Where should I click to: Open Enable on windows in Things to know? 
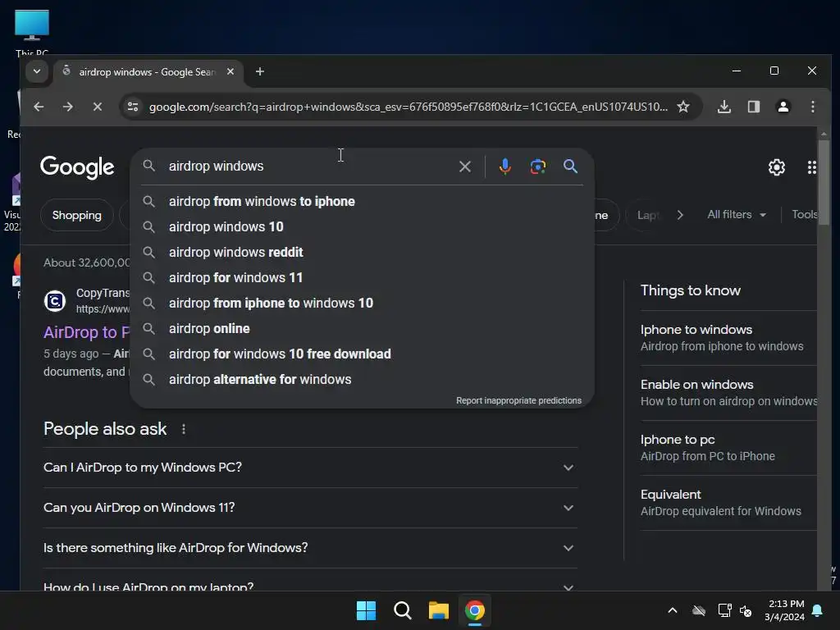click(x=728, y=393)
